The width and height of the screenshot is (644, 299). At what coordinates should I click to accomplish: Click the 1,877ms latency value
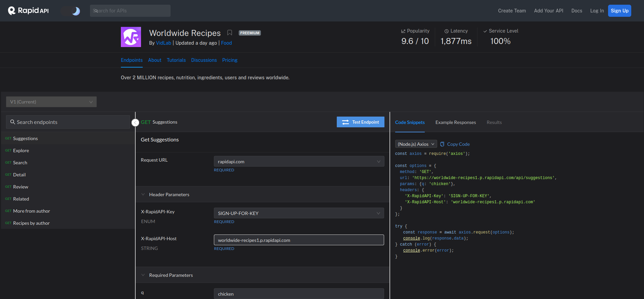456,41
